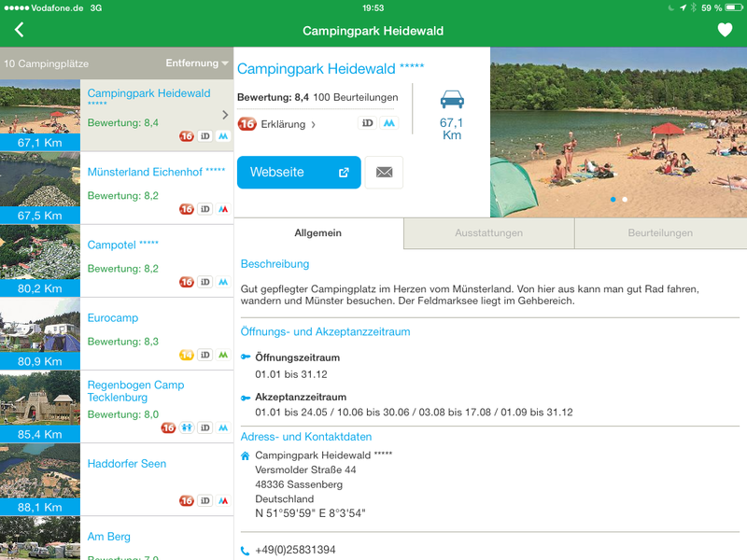Open Münsterland Eichenhof campsite entry
This screenshot has width=747, height=560.
point(156,172)
